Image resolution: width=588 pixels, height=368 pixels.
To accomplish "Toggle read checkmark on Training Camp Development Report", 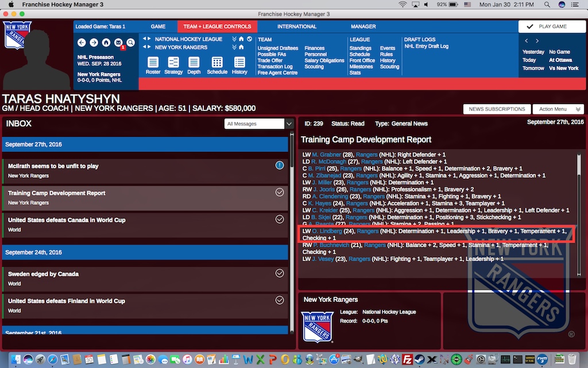I will point(280,192).
